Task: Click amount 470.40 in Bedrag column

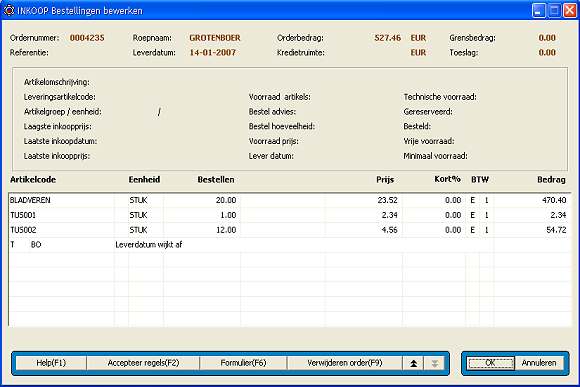Action: click(x=554, y=200)
